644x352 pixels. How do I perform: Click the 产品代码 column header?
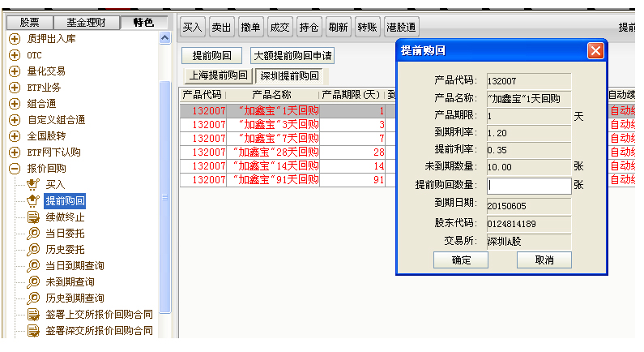point(203,95)
